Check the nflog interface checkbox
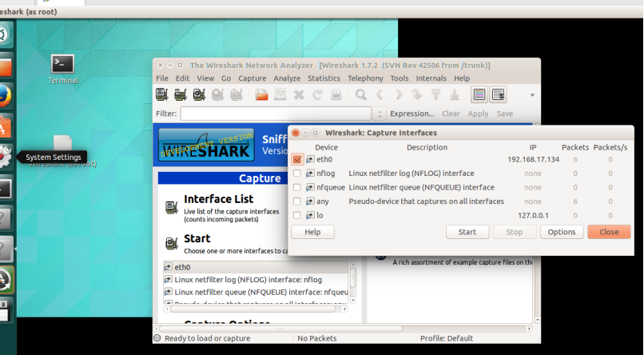This screenshot has height=355, width=644. (x=297, y=174)
